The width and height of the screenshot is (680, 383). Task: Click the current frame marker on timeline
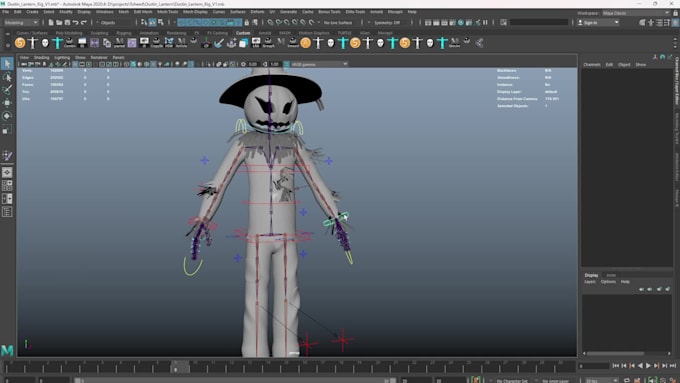tap(181, 367)
